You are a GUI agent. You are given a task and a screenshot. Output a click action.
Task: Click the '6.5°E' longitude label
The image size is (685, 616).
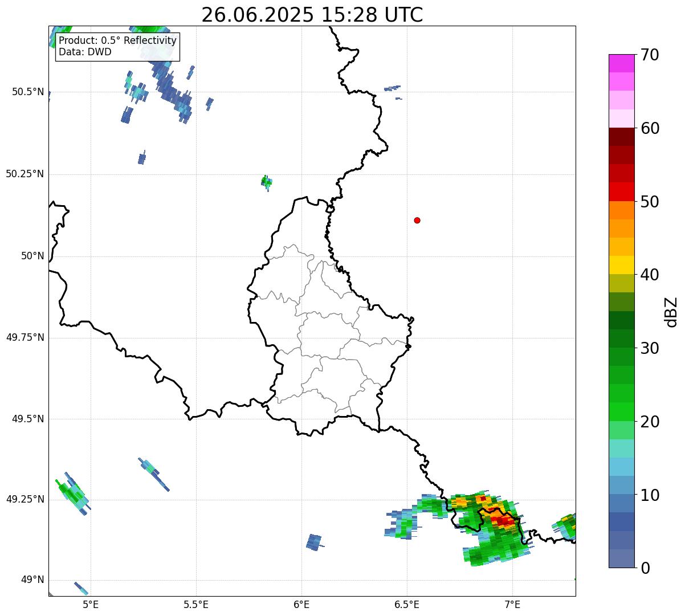[407, 604]
